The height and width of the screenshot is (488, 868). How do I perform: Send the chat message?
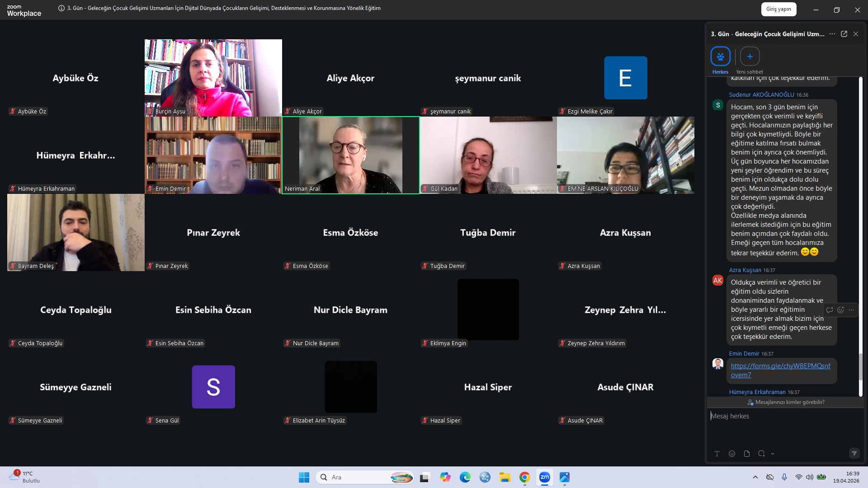pos(854,453)
